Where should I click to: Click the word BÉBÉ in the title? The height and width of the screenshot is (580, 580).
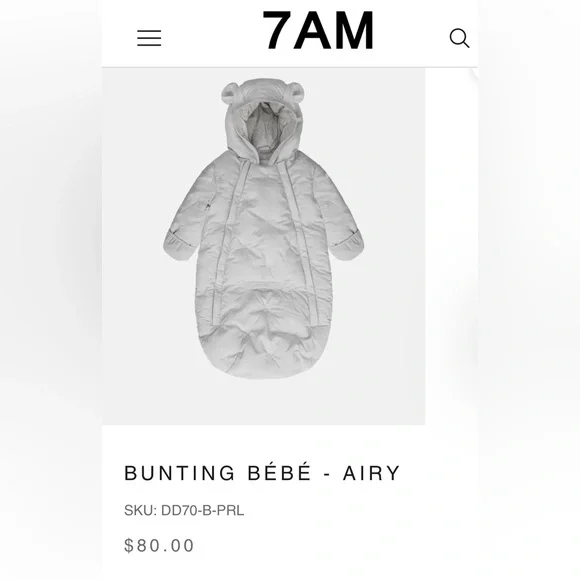279,472
